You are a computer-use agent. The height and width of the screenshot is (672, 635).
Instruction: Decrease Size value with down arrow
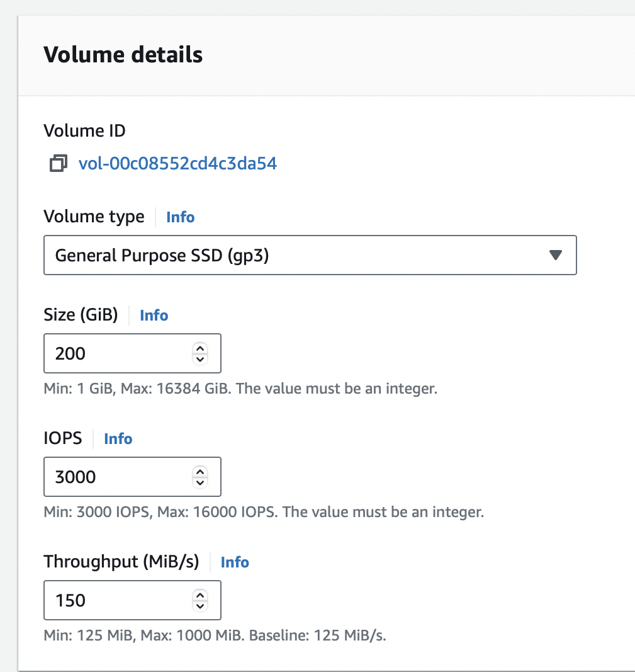[x=200, y=359]
